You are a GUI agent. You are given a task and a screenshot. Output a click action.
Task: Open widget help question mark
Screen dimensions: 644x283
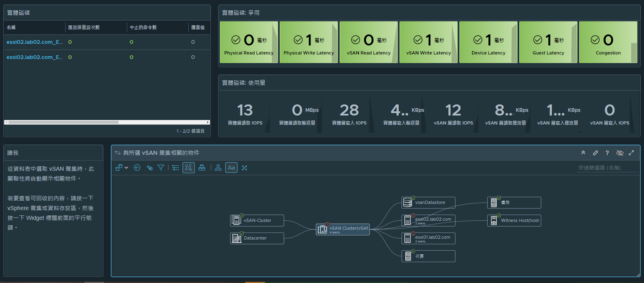[607, 153]
